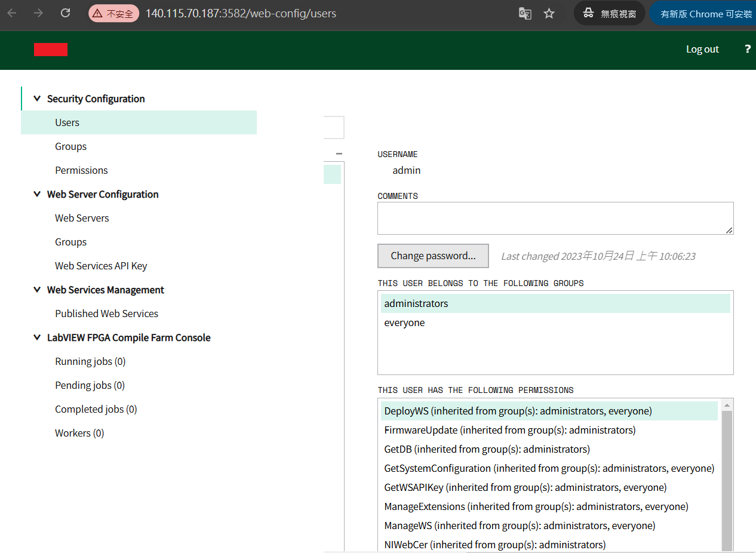
Task: Open the Web Servers page
Action: pos(82,218)
